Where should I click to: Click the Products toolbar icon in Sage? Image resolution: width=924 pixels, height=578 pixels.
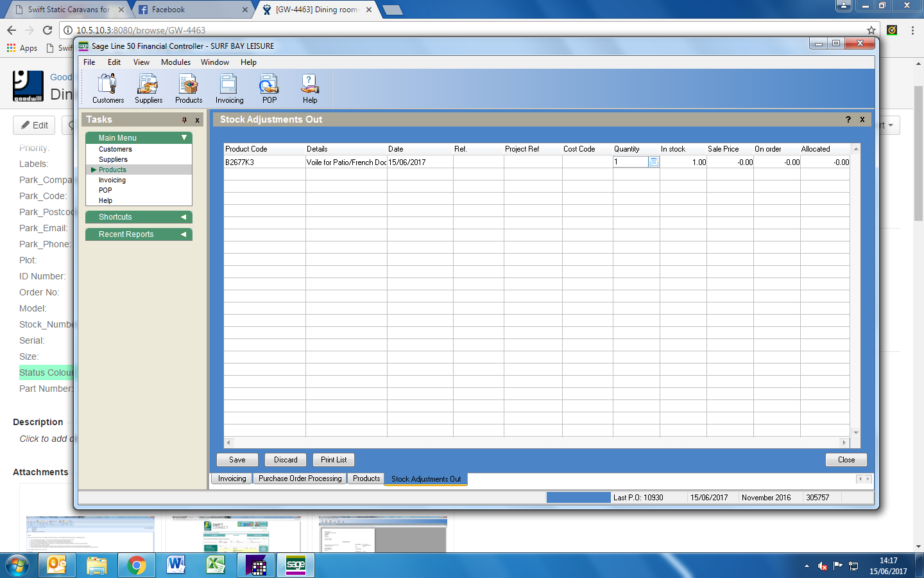click(x=189, y=88)
